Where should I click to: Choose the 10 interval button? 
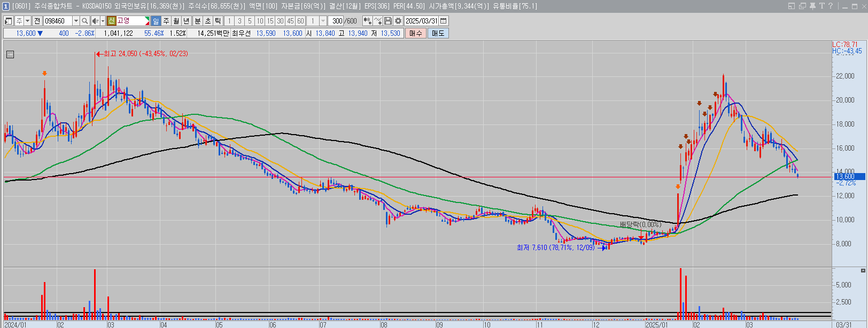[x=260, y=21]
